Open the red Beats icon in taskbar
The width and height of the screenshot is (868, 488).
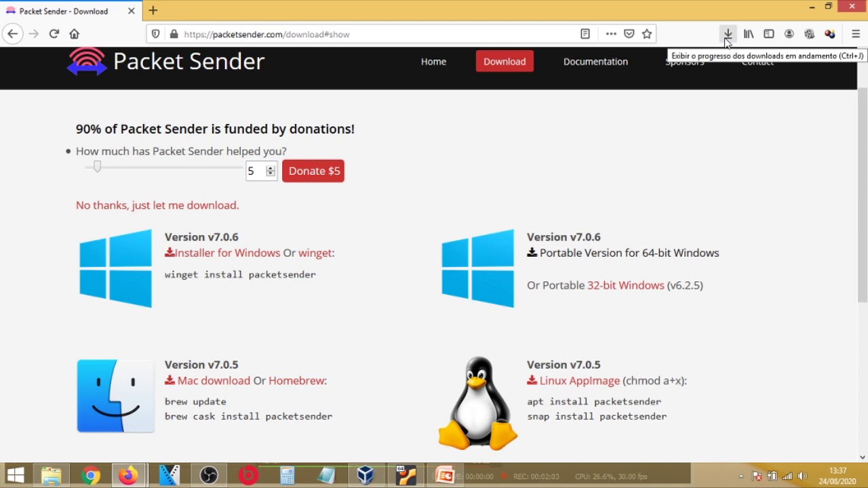(248, 476)
